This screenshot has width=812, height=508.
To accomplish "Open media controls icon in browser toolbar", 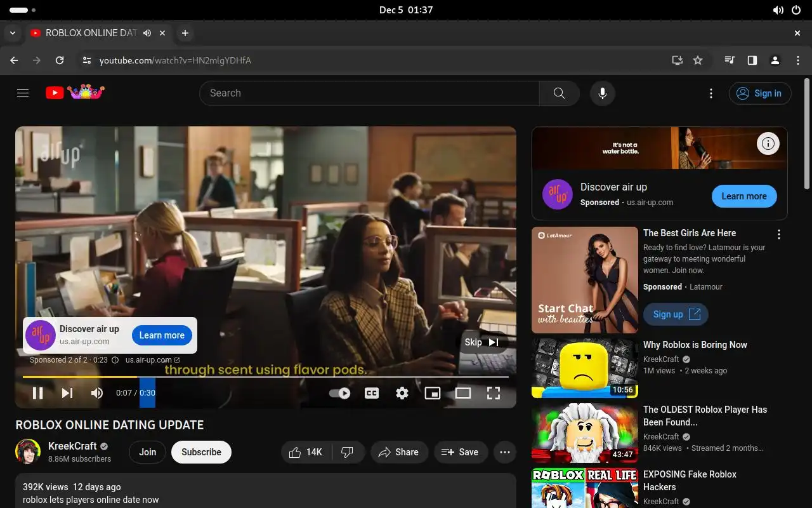I will pos(730,60).
